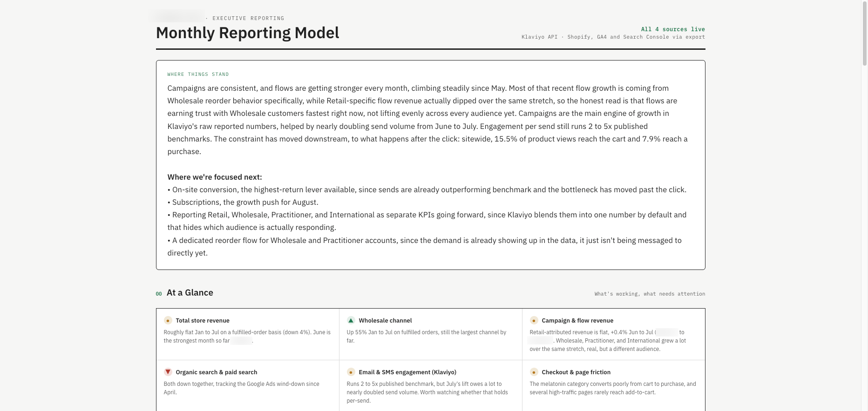Screen dimensions: 868x411
Task: Click the red down-triangle icon for Organic search
Action: pyautogui.click(x=168, y=372)
